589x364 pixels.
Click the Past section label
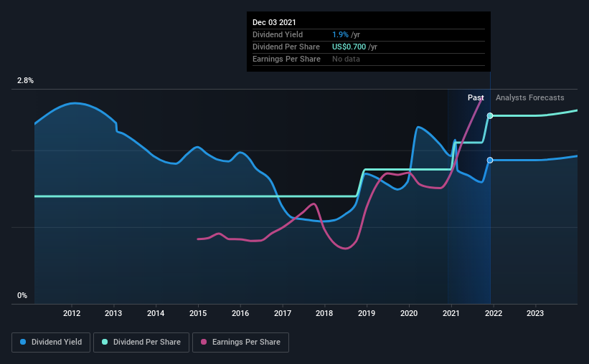(x=476, y=97)
